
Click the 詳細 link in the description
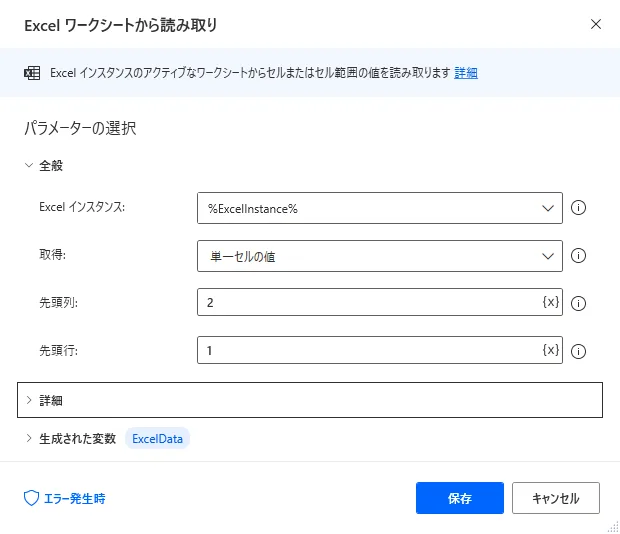466,73
